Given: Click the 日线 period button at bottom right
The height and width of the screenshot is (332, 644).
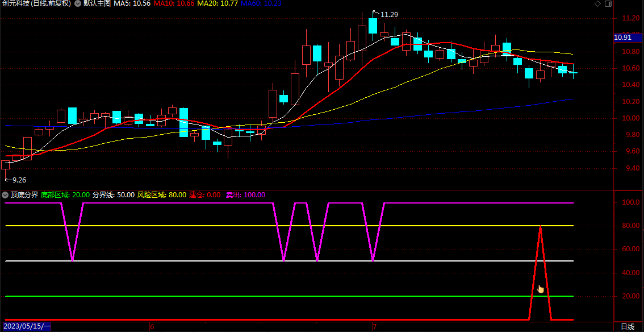Looking at the screenshot, I should (x=627, y=327).
